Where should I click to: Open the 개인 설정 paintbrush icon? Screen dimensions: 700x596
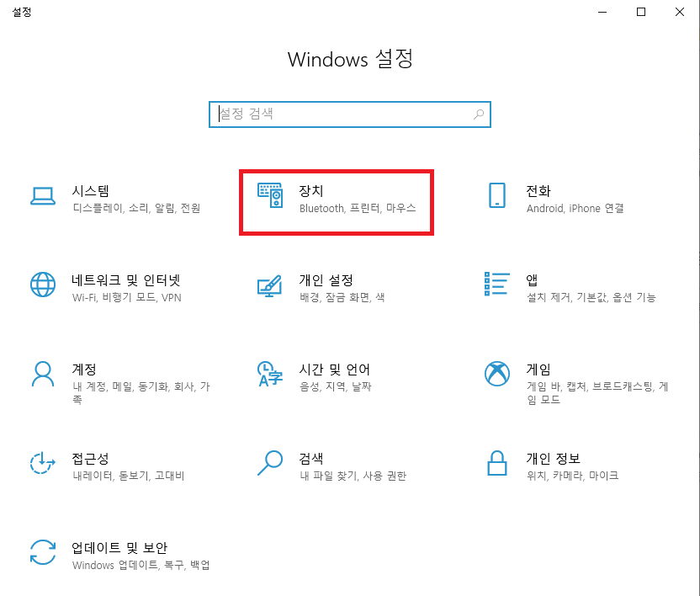point(269,286)
